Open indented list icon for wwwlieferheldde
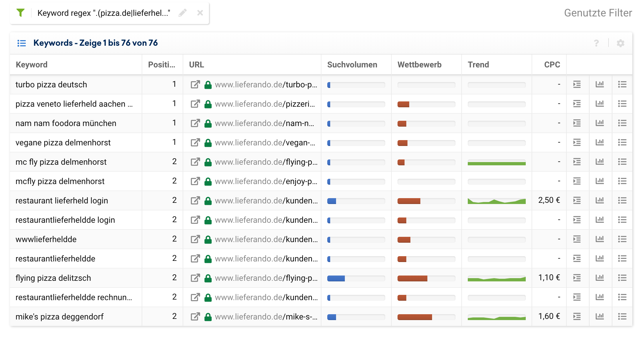This screenshot has width=644, height=340. click(x=577, y=239)
